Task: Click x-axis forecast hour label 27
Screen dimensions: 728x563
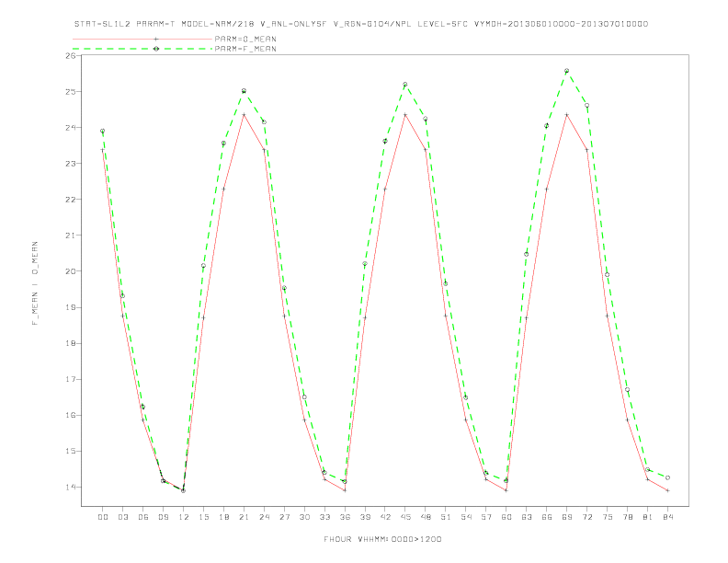Action: click(284, 517)
